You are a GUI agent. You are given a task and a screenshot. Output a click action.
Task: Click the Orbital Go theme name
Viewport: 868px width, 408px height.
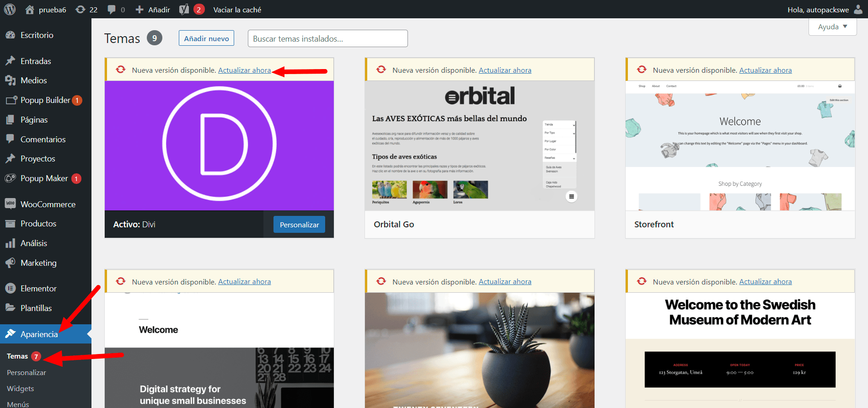[x=394, y=224]
